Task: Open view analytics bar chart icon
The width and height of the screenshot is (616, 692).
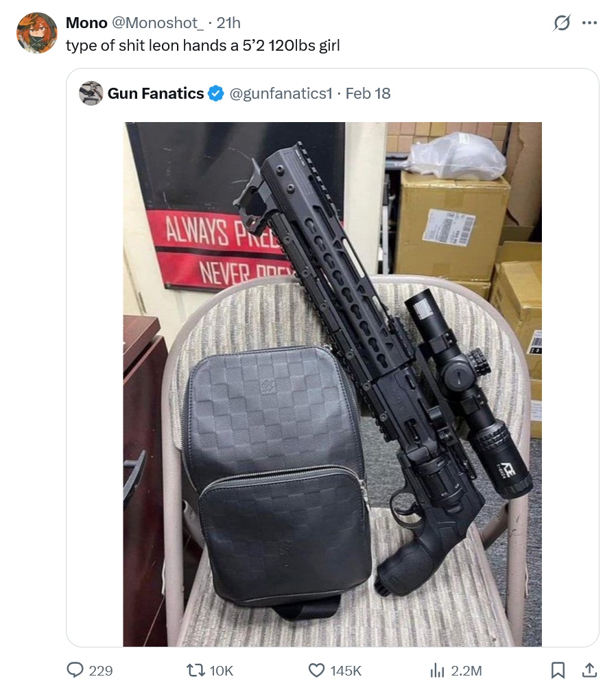Action: click(437, 670)
